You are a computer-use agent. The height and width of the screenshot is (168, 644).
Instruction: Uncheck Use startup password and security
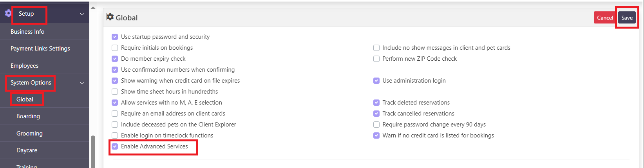coord(115,37)
